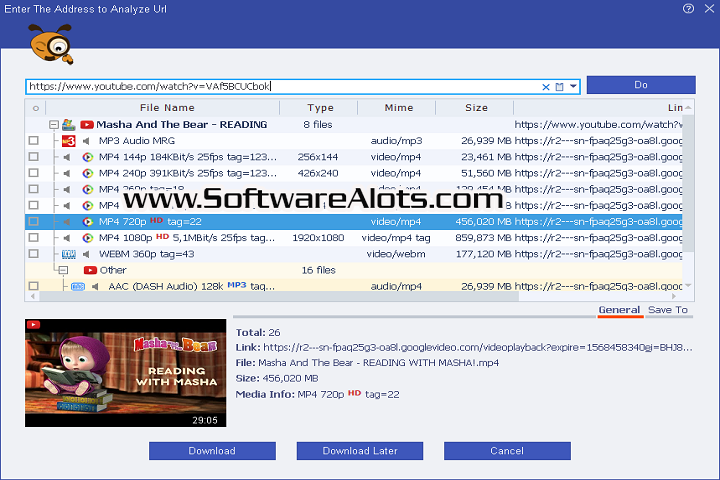
Task: Open the help question mark icon
Action: [x=688, y=9]
